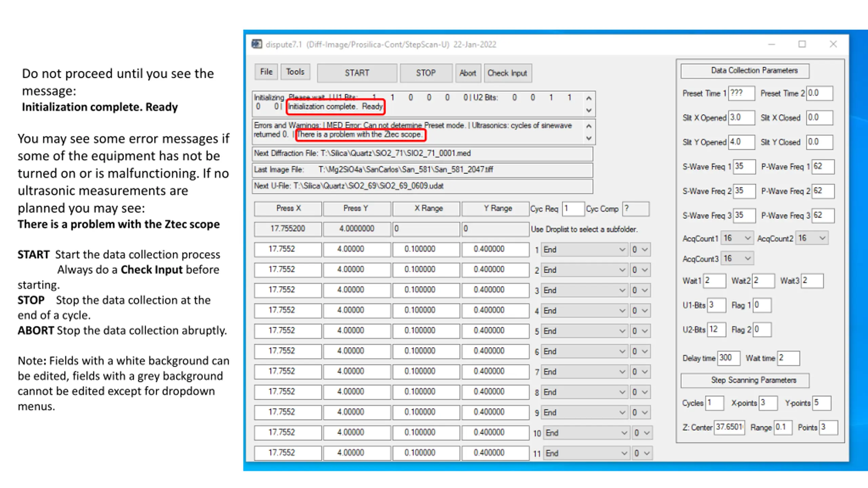The image size is (868, 488).
Task: Minimize the dispute7.1 window
Action: tap(771, 44)
